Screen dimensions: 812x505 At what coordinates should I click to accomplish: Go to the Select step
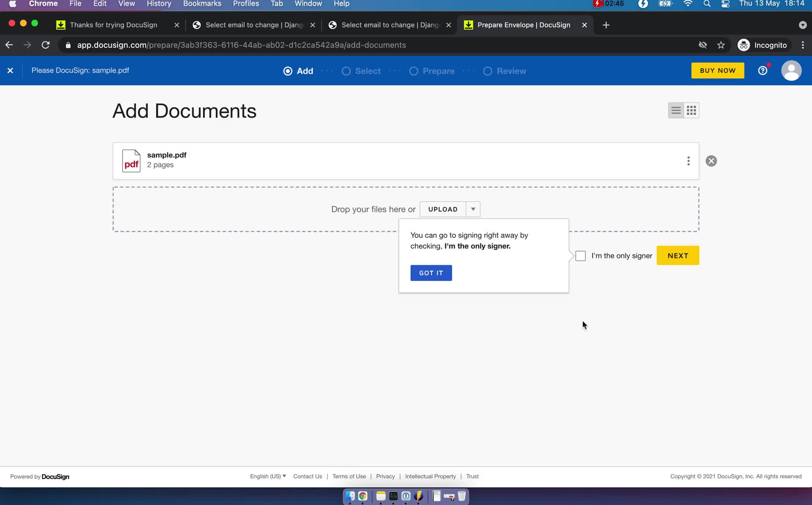pos(361,71)
